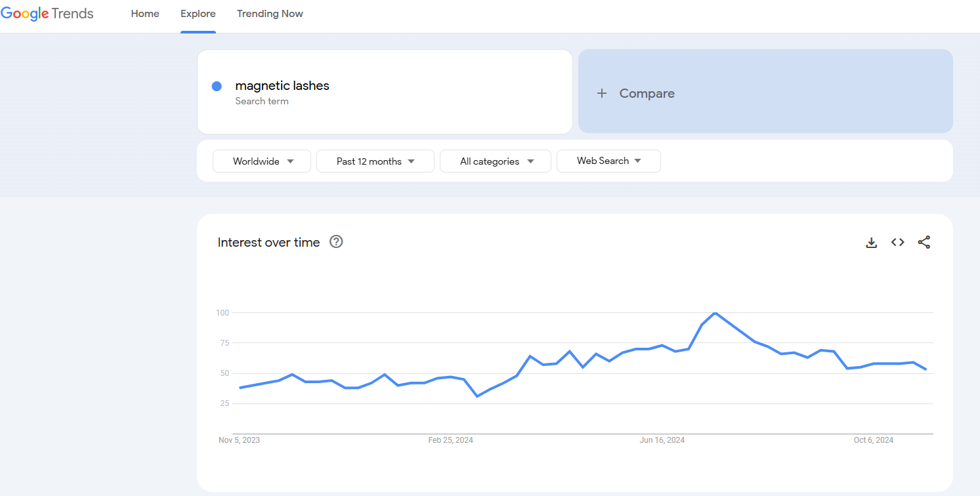Screen dimensions: 980x496
Task: Click the chart line's peak at 100
Action: (x=715, y=313)
